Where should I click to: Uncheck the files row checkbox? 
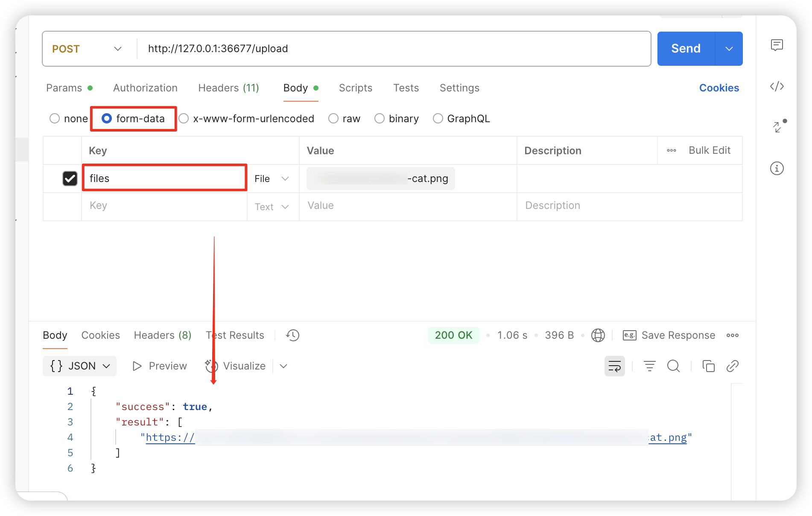[70, 179]
